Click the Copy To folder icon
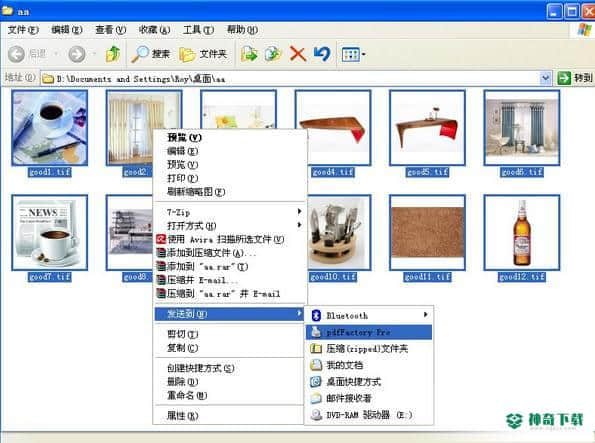595x443 pixels. (273, 54)
